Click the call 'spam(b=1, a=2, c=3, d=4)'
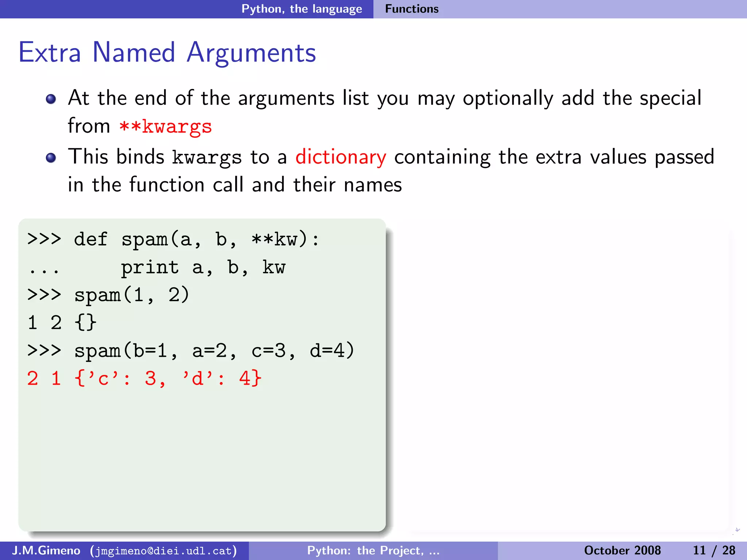Image resolution: width=747 pixels, height=560 pixels. tap(214, 351)
